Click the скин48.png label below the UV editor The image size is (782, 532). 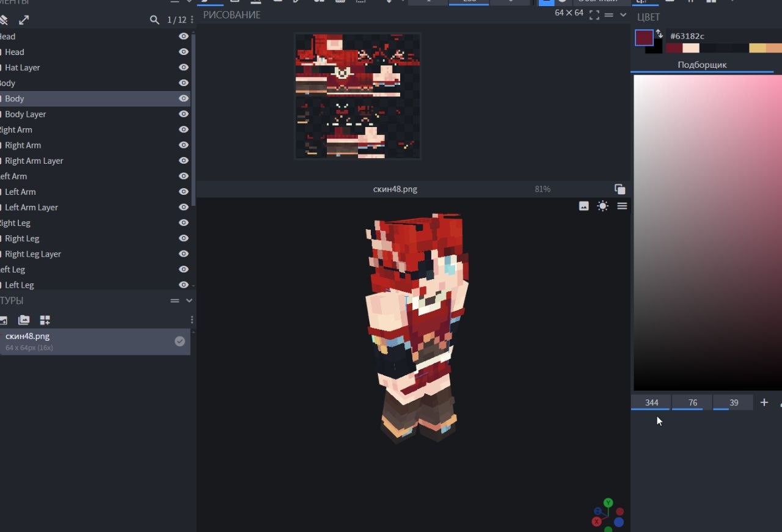coord(395,189)
